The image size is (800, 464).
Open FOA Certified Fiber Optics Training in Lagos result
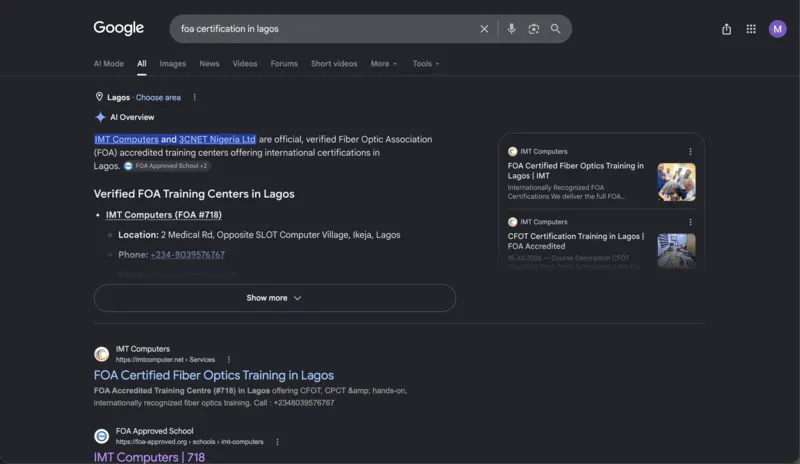click(214, 375)
